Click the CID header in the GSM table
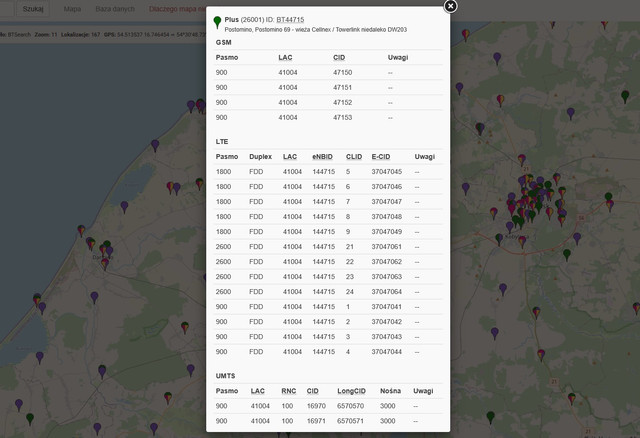The width and height of the screenshot is (640, 438). coord(339,58)
